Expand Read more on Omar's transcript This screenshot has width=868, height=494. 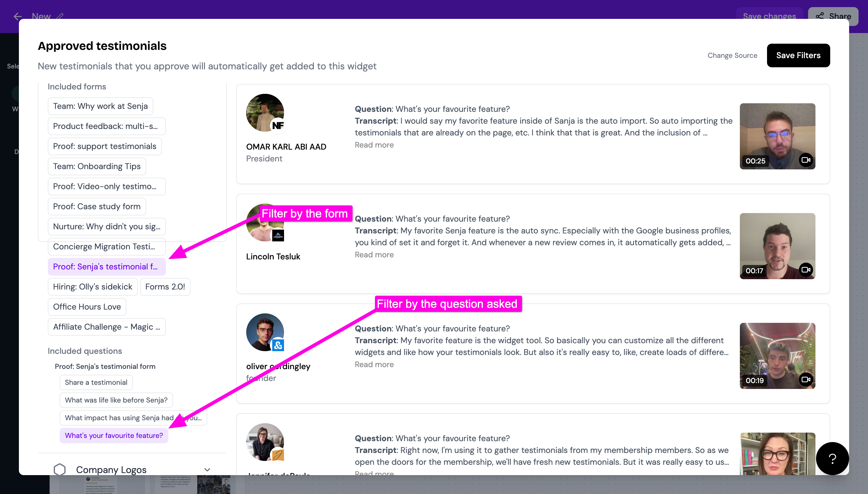pos(374,145)
